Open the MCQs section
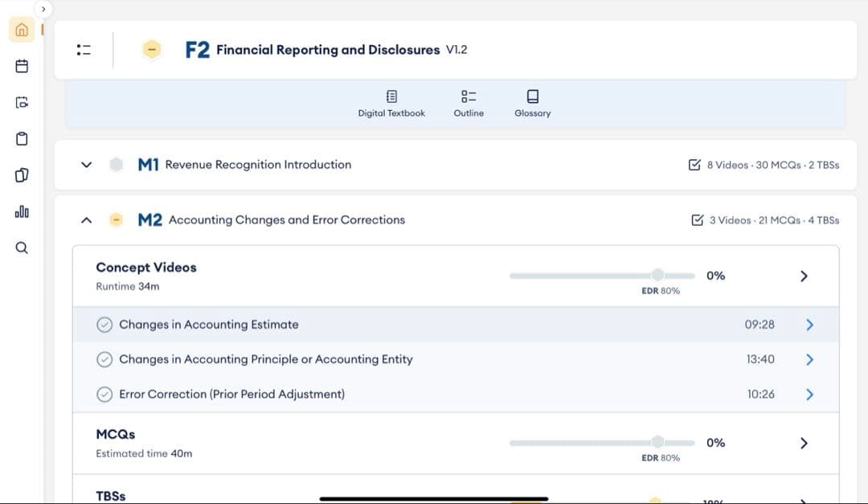868x504 pixels. [804, 443]
